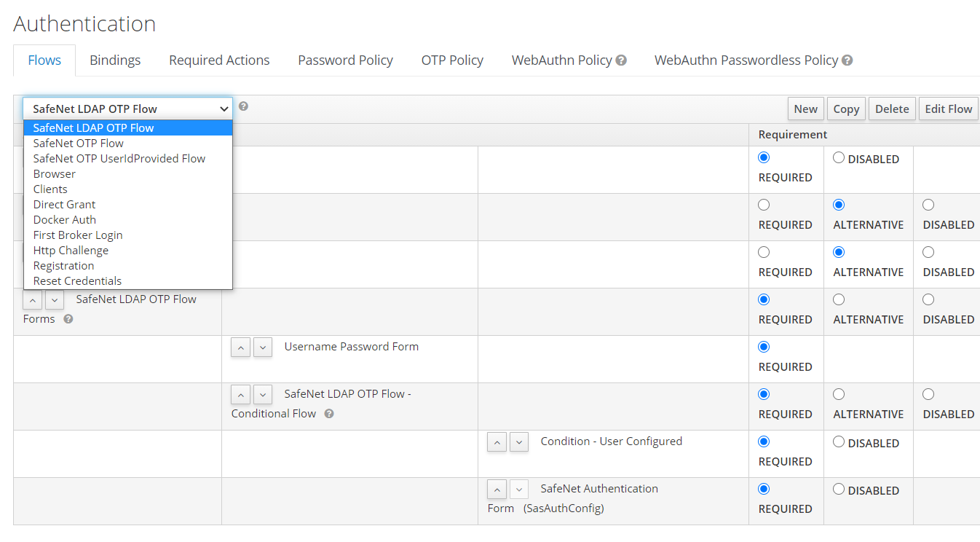Select First Broker Login option in list
Screen dimensions: 980x542
click(78, 235)
